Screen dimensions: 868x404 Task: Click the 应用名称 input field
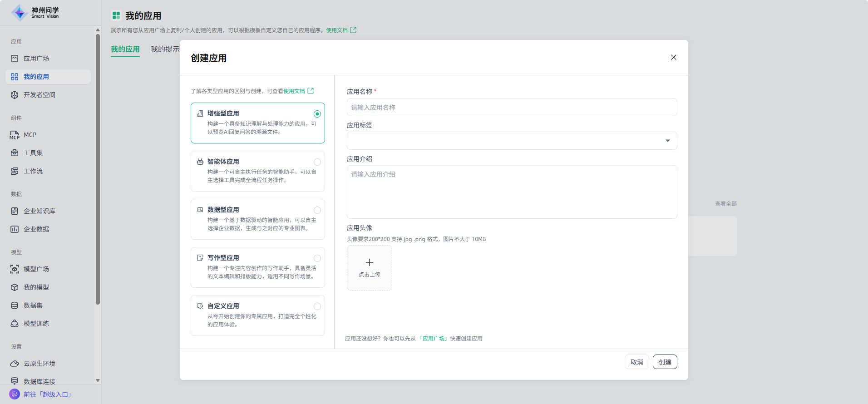512,108
